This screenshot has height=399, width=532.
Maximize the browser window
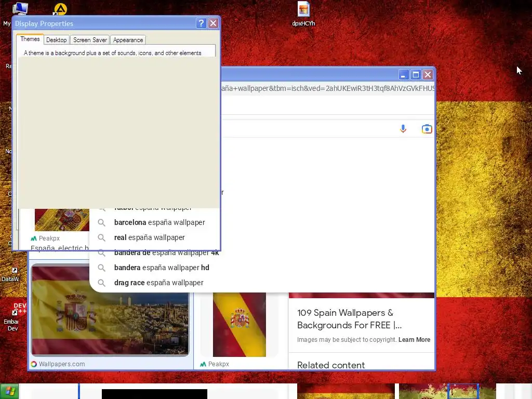416,75
